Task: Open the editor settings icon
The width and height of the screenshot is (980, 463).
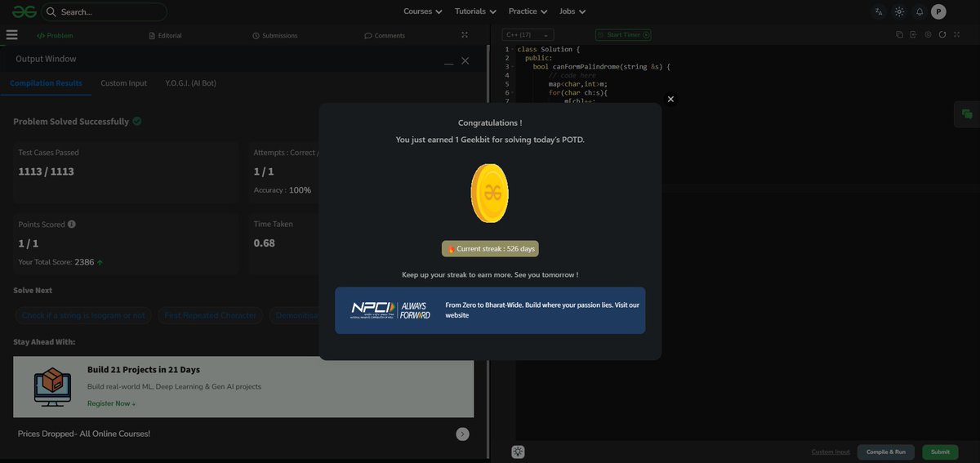Action: [x=928, y=35]
